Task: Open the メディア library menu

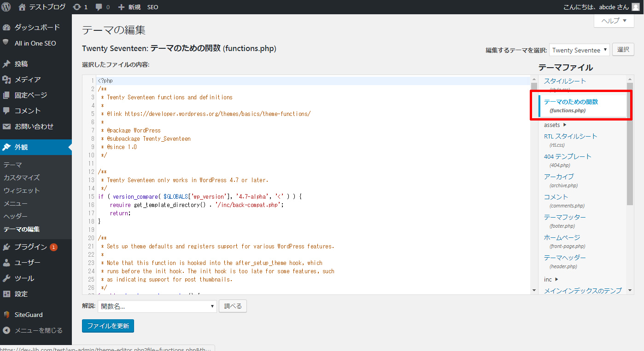Action: (28, 80)
